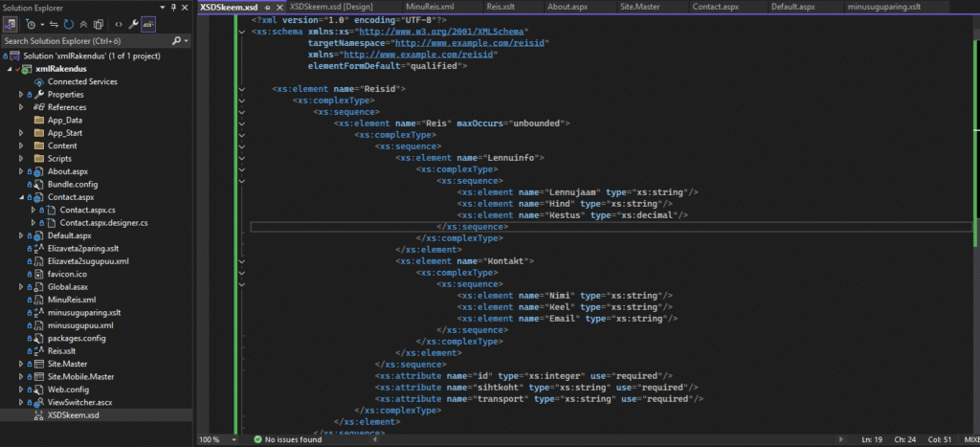Viewport: 980px width, 447px height.
Task: Collapse the Contact.aspx tree node
Action: (x=21, y=196)
